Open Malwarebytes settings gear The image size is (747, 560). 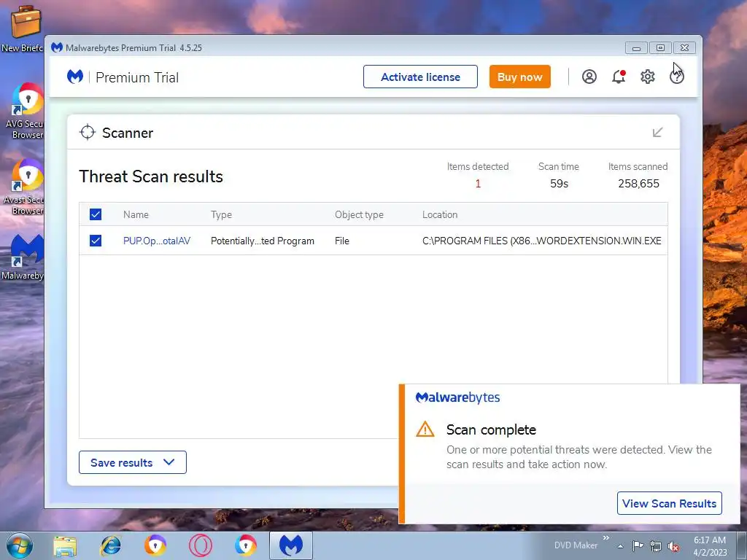point(648,77)
